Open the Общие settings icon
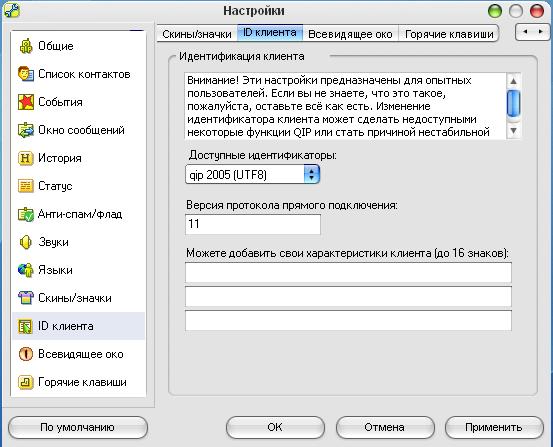This screenshot has width=553, height=447. (x=26, y=46)
